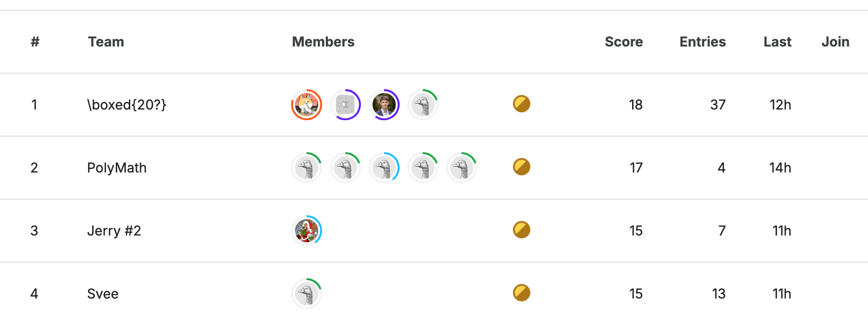Click the gray robot avatar in first row

click(x=345, y=105)
